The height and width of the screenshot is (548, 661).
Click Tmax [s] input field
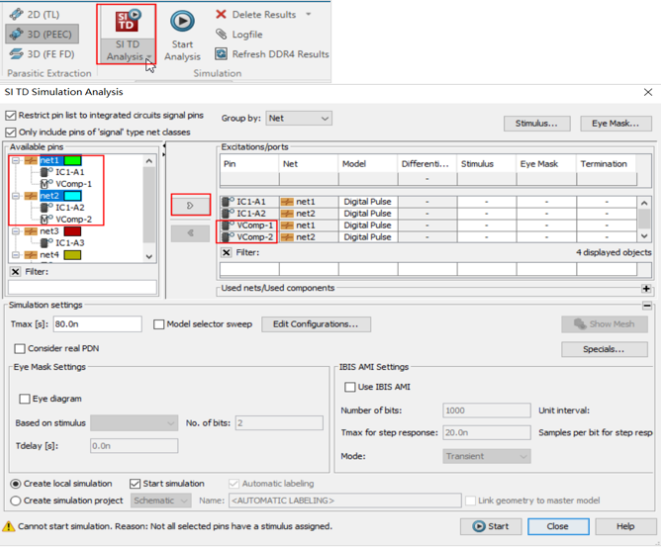[97, 324]
